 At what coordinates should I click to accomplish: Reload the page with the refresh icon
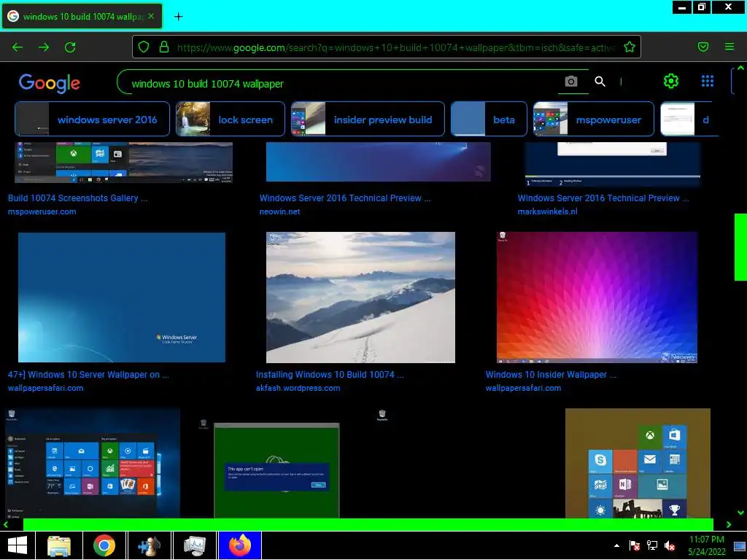coord(70,47)
